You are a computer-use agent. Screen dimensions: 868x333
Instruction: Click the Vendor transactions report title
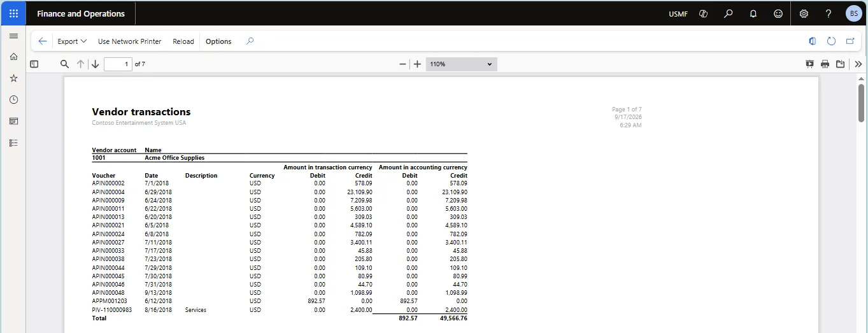click(x=141, y=112)
